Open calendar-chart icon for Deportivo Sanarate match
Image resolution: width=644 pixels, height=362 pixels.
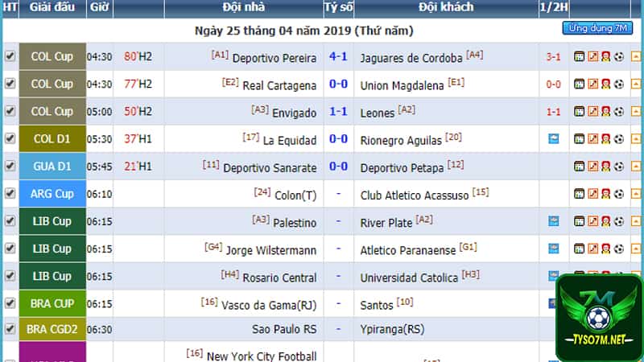(579, 167)
